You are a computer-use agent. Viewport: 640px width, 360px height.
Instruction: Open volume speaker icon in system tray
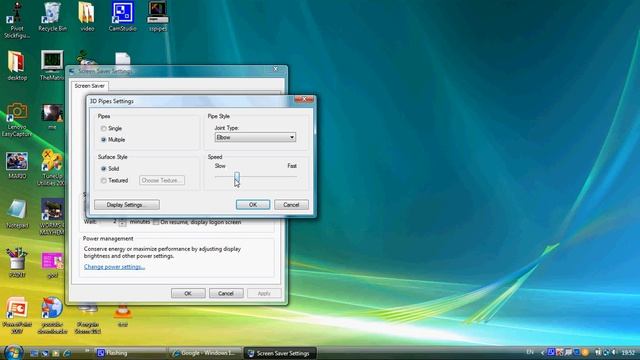(x=614, y=352)
